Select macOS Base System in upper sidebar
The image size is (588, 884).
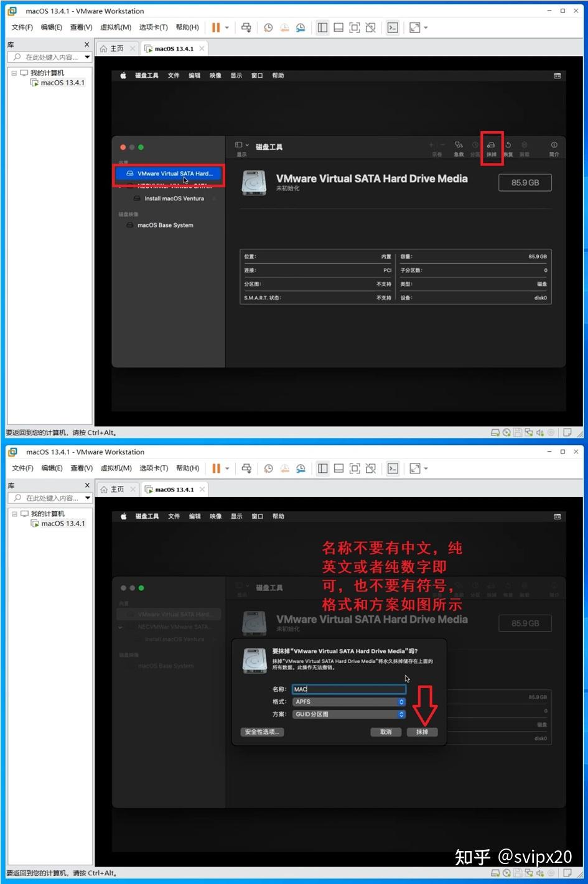coord(165,225)
